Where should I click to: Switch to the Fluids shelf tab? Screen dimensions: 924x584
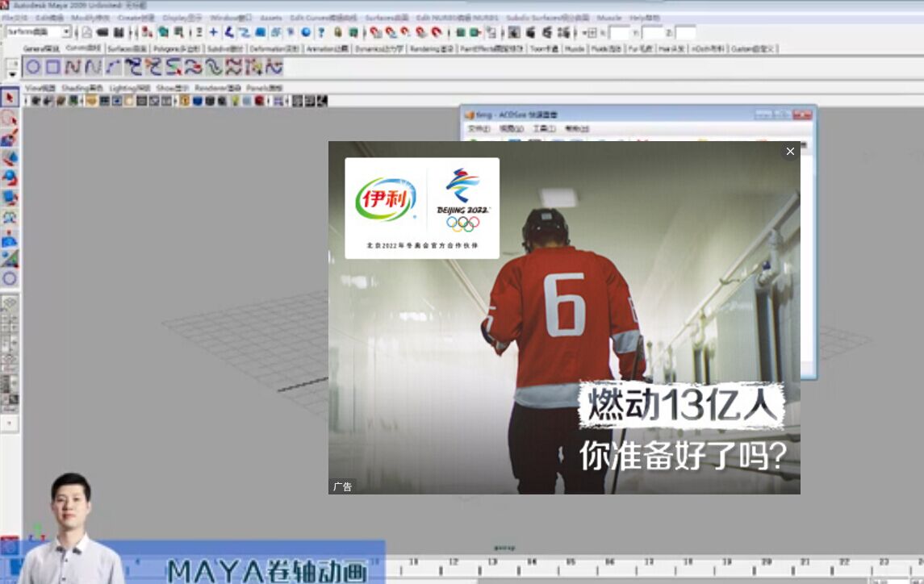[606, 49]
